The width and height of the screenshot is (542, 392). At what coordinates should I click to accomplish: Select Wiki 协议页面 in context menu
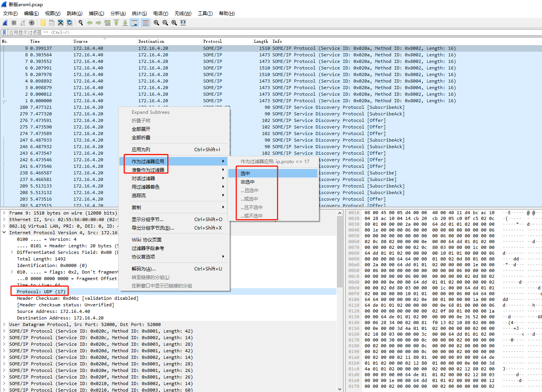pos(174,240)
